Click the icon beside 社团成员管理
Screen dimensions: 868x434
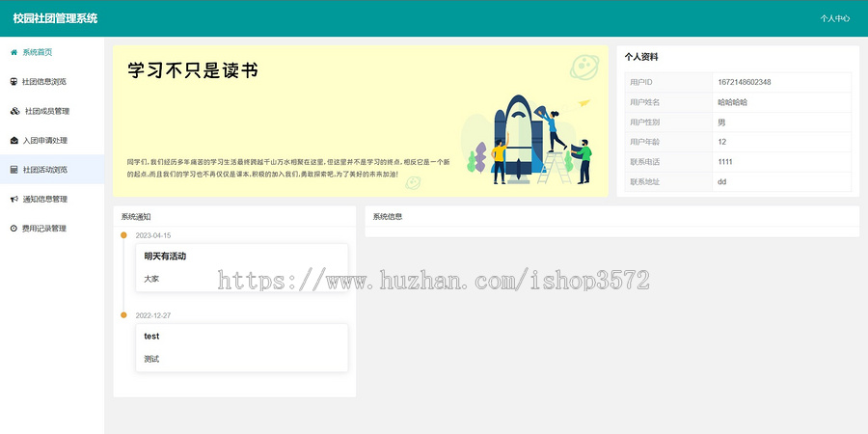point(14,111)
